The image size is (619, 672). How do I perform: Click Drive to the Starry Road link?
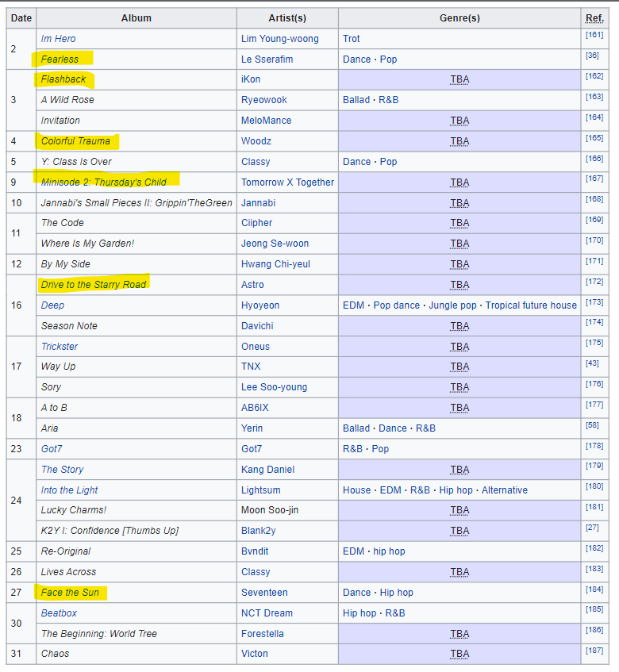pos(94,285)
